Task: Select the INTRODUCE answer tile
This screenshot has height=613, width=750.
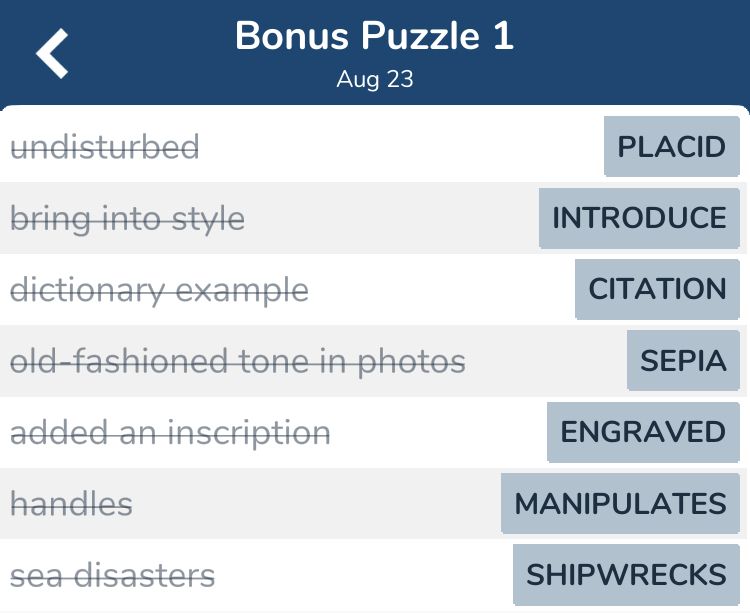Action: [639, 218]
